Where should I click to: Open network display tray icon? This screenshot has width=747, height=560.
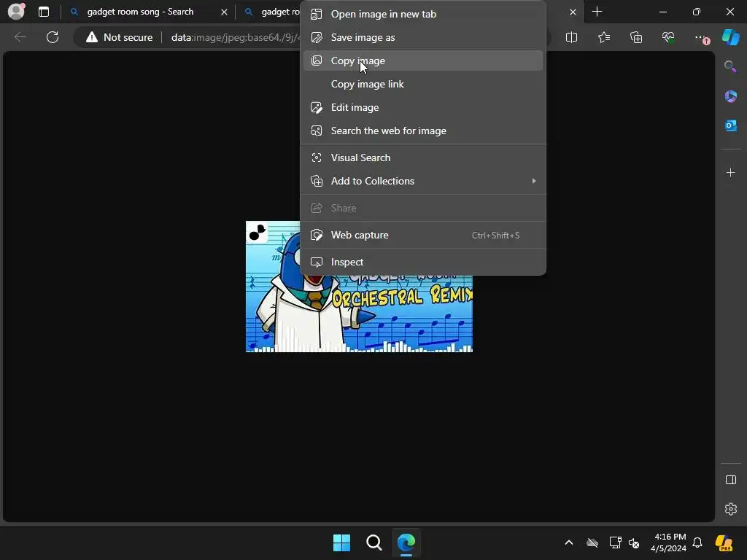click(615, 542)
